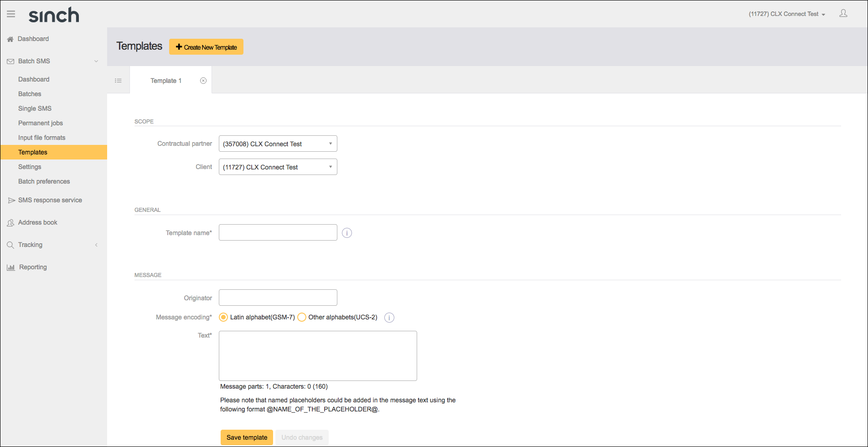Click the Create New Template button
Viewport: 868px width, 447px height.
pyautogui.click(x=206, y=46)
